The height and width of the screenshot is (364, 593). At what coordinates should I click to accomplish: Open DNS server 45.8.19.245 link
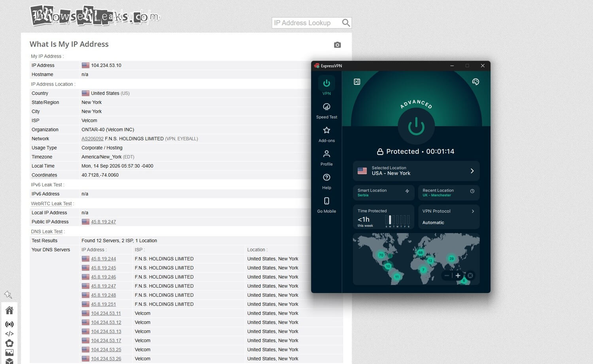point(103,268)
